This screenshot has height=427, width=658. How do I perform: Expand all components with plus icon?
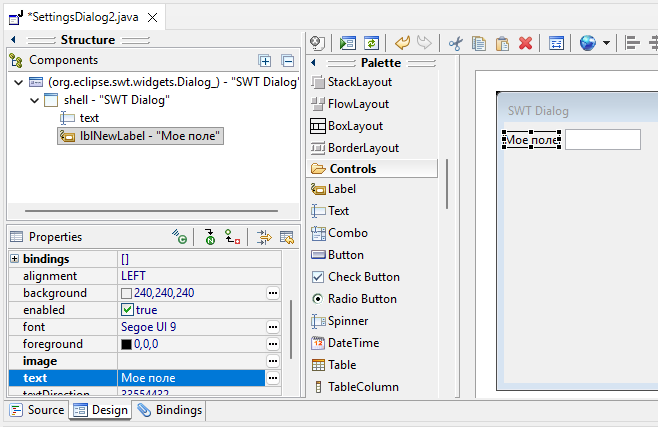(265, 61)
